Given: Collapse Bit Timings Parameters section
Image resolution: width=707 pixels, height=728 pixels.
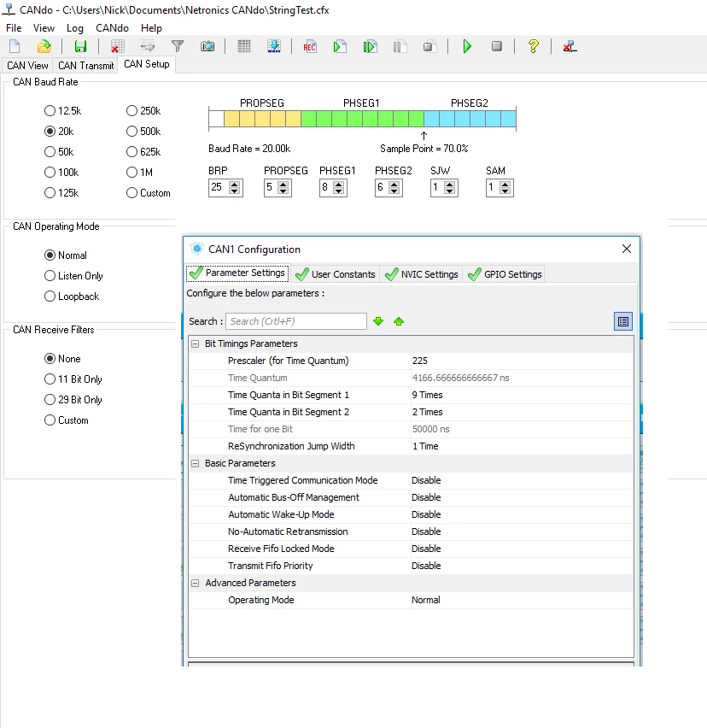Looking at the screenshot, I should point(196,343).
